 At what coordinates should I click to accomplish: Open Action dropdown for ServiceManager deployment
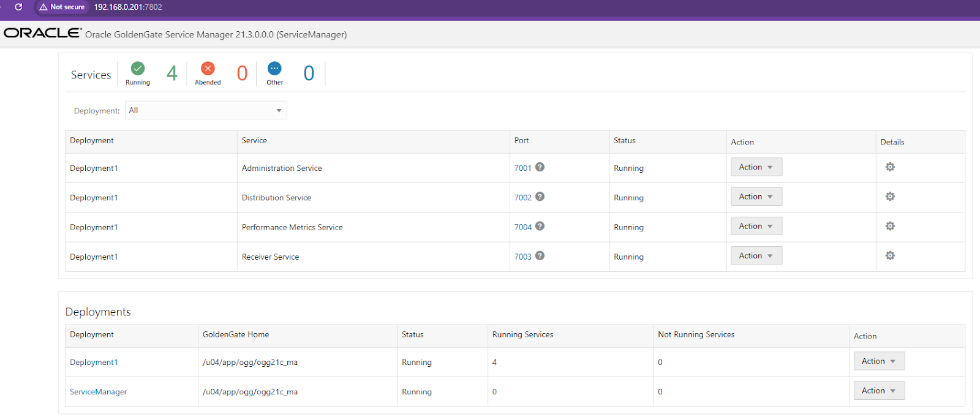879,391
